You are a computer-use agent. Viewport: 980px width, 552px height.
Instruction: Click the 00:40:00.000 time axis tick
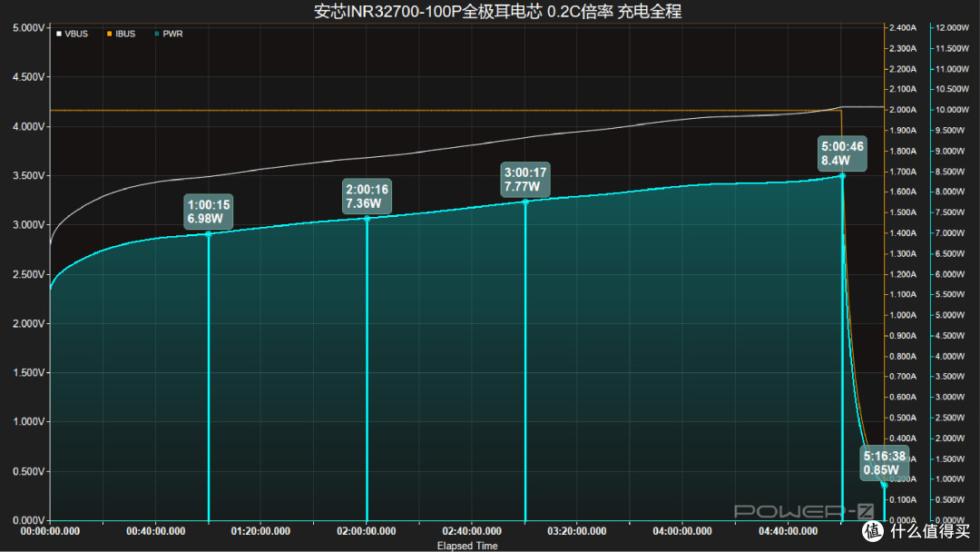[156, 531]
